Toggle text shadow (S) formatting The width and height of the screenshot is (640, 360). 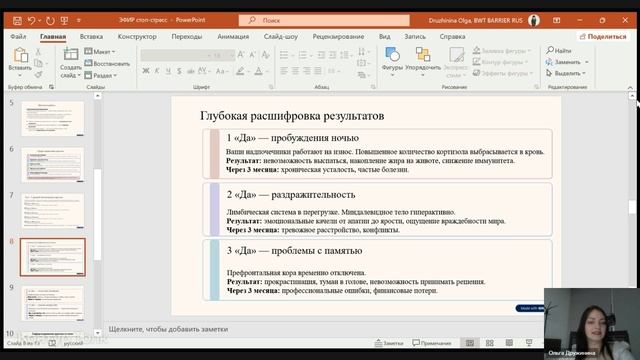tap(179, 71)
